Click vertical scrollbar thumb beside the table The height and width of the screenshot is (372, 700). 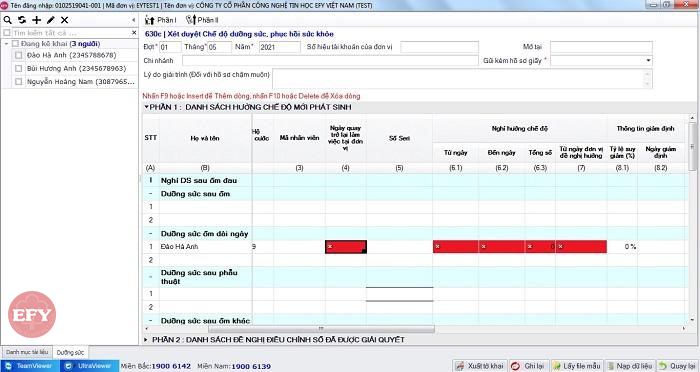point(692,146)
